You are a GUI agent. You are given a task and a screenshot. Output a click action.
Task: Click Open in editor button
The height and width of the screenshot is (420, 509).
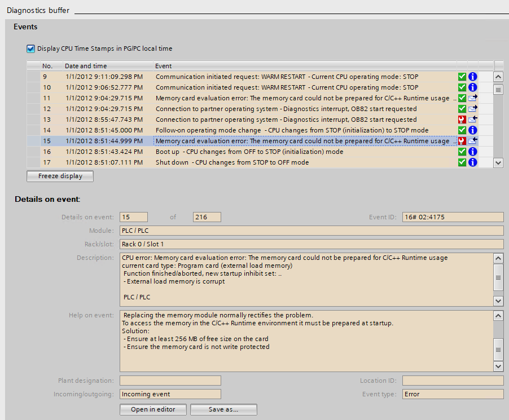[153, 409]
